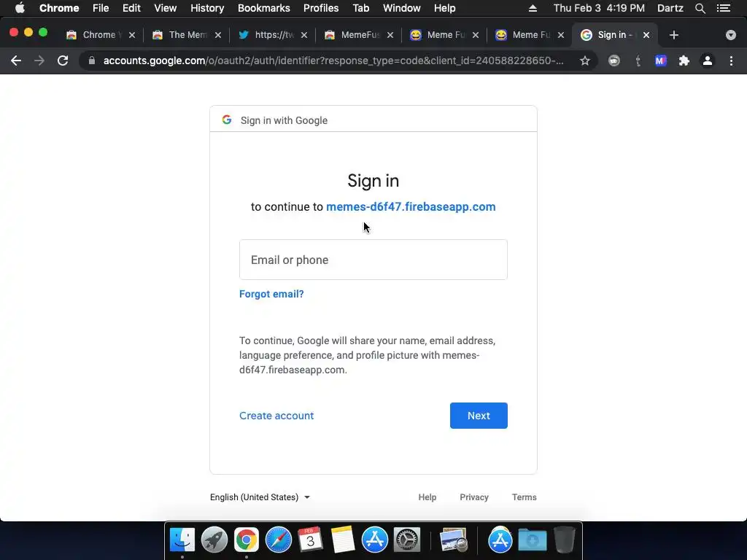747x560 pixels.
Task: Open the File menu
Action: pos(101,8)
